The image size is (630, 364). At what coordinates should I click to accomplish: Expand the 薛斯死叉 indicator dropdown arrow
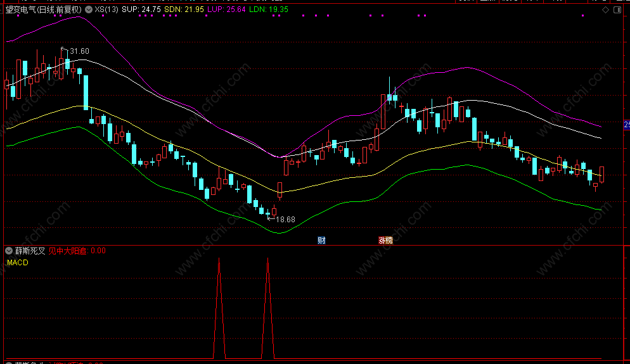pos(9,251)
